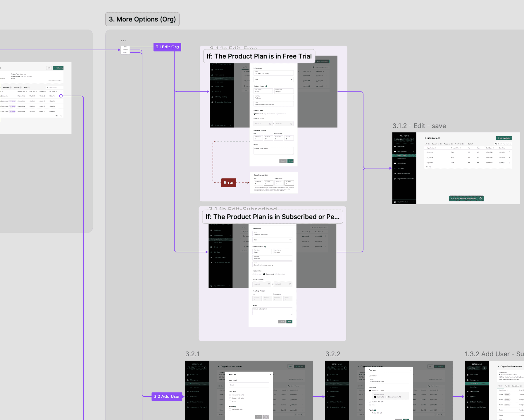Image resolution: width=524 pixels, height=420 pixels.
Task: Collapse Management chevron in 3.2.1 sidebar
Action: coord(207,380)
